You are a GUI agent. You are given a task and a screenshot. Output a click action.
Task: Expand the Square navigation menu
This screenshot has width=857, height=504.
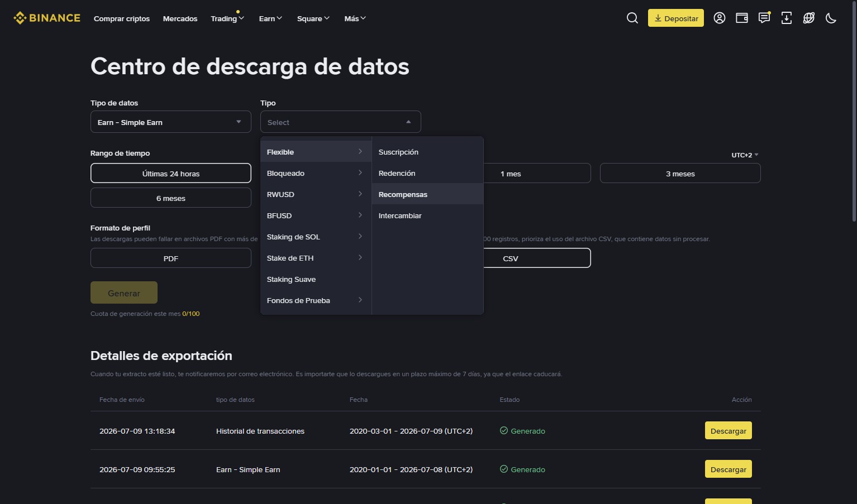point(313,18)
